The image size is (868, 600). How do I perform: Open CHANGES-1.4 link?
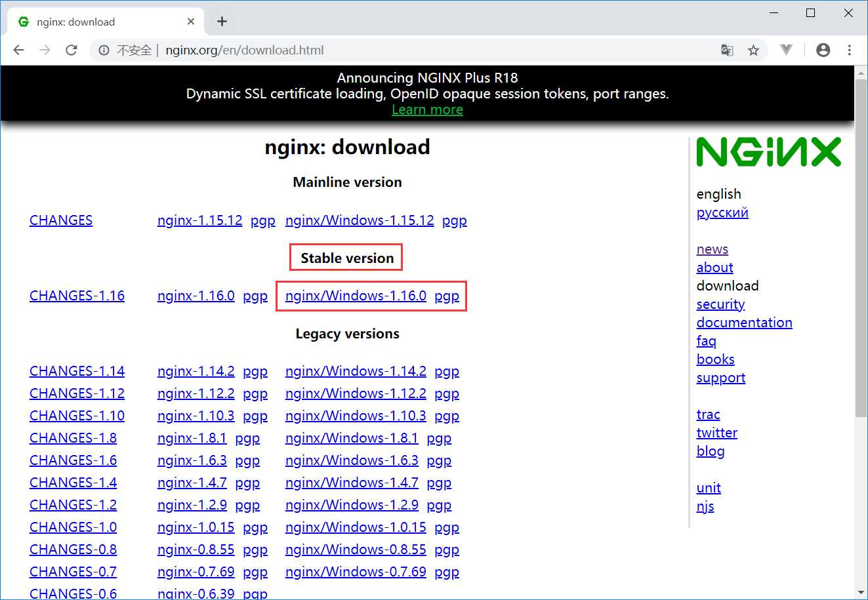tap(73, 483)
